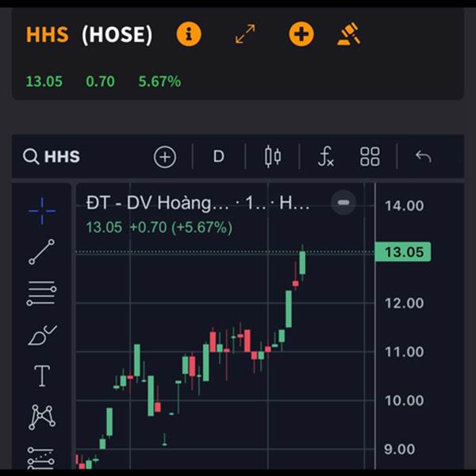Screen dimensions: 476x476
Task: Add HHS with orange plus icon
Action: (x=301, y=33)
